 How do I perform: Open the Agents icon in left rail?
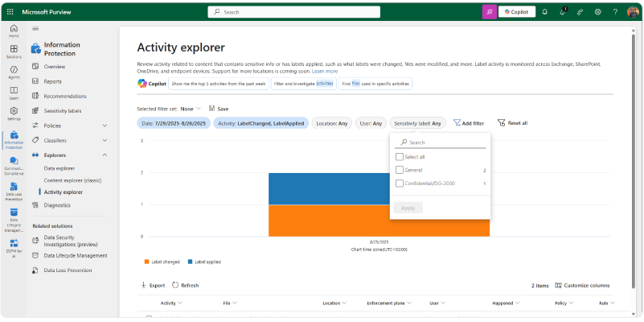click(14, 70)
